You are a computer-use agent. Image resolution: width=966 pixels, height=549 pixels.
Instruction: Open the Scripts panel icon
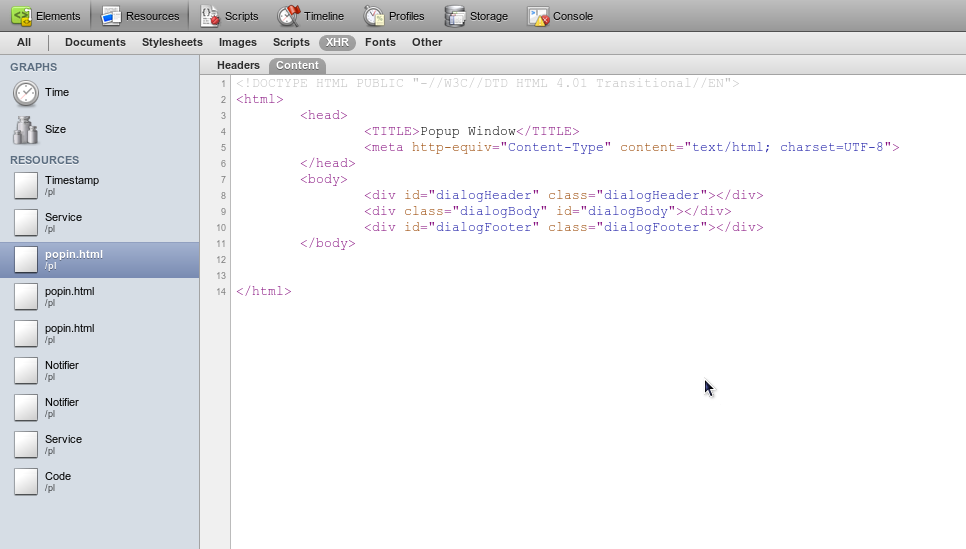[x=210, y=16]
